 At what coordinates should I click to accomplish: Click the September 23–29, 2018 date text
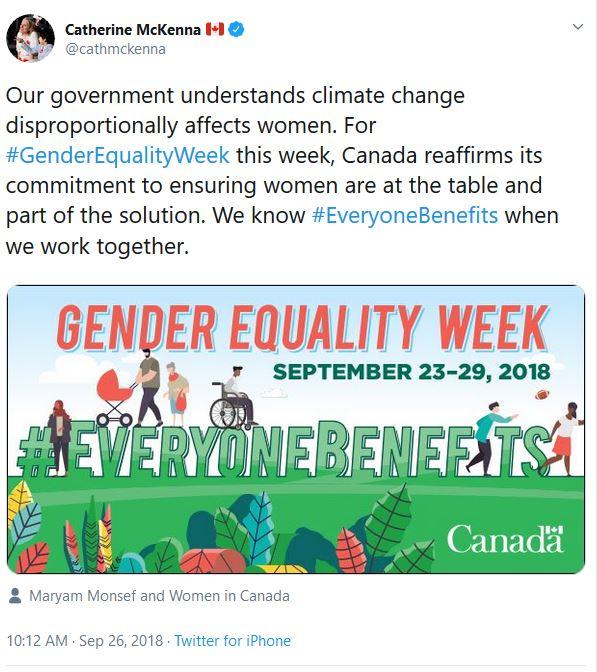(x=411, y=372)
